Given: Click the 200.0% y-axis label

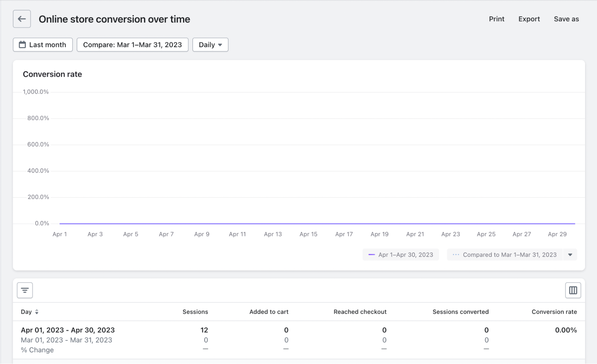Looking at the screenshot, I should coord(38,197).
